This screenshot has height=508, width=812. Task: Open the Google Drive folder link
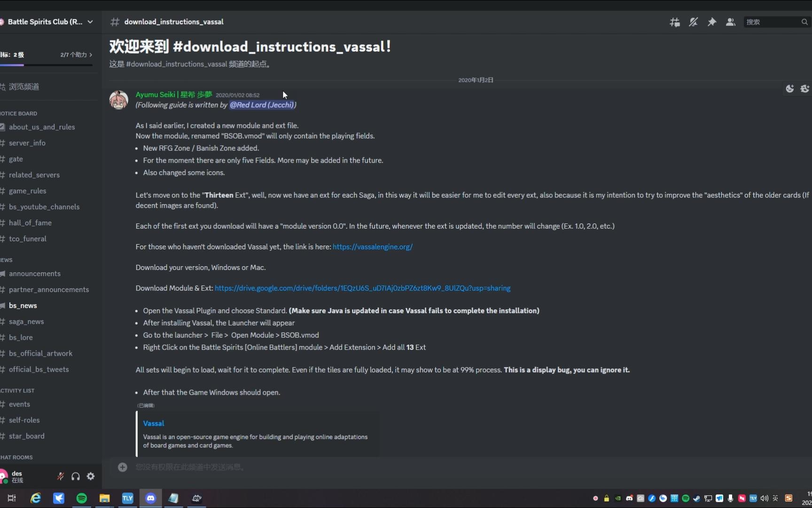tap(363, 288)
